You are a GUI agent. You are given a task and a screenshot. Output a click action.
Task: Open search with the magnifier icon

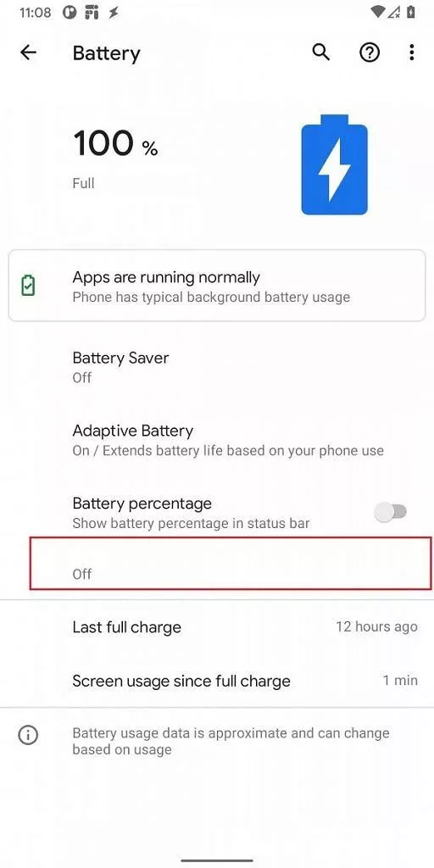[x=321, y=53]
